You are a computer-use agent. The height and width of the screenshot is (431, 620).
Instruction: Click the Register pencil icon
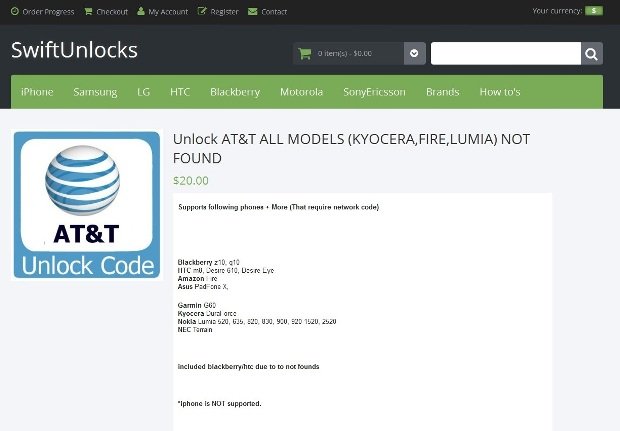click(x=202, y=11)
